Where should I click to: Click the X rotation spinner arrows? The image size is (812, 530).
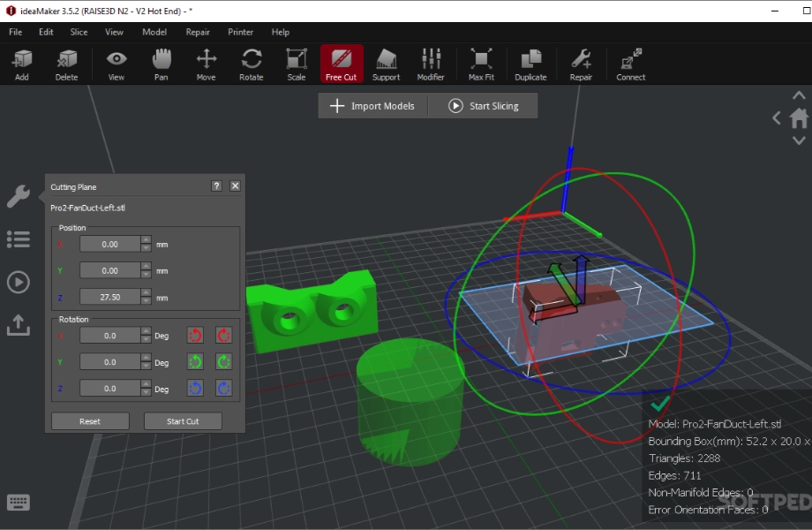click(x=146, y=336)
